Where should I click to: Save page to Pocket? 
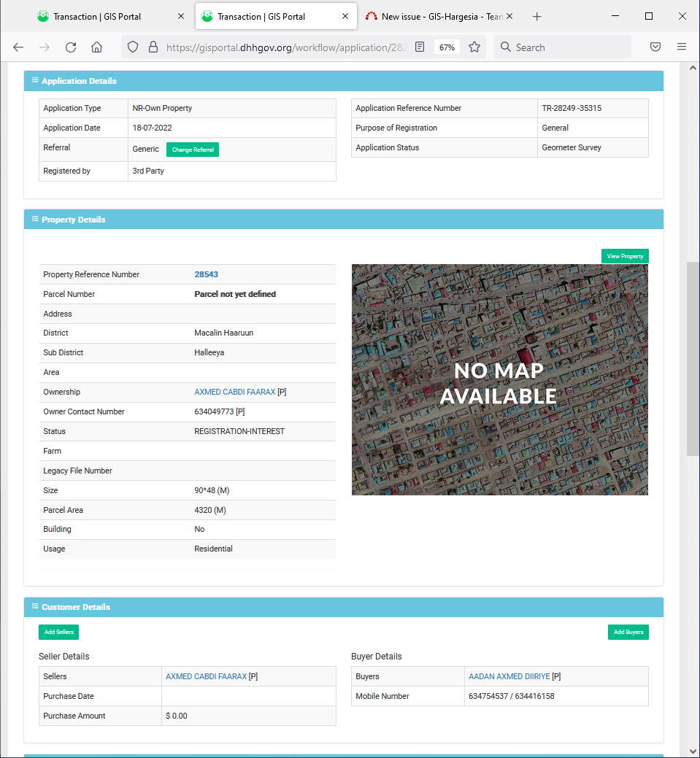655,47
